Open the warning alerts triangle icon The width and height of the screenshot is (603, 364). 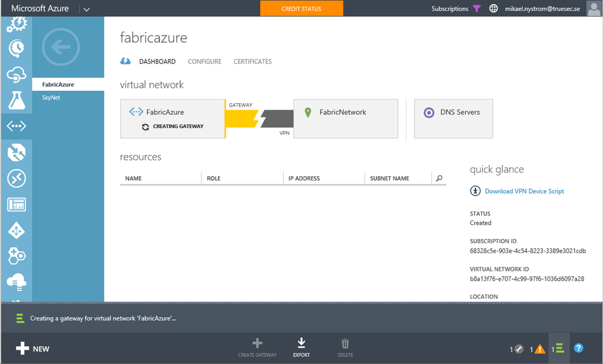point(539,349)
